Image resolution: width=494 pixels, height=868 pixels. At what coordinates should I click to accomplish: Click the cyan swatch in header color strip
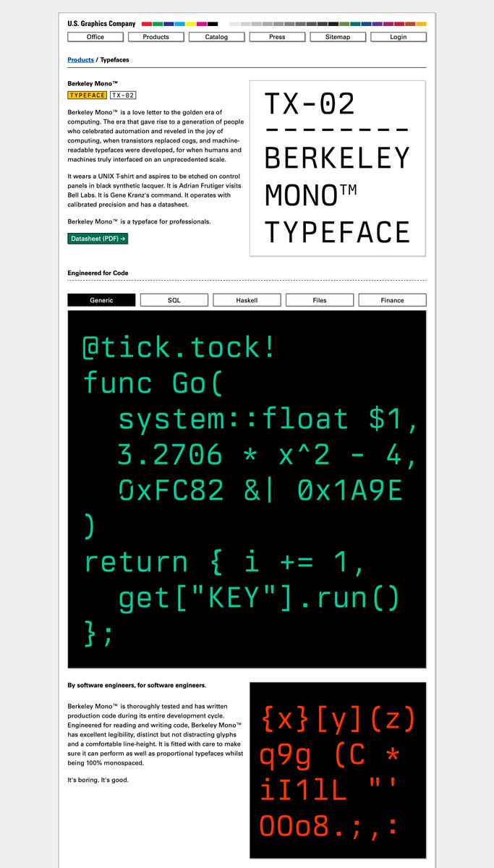point(179,24)
